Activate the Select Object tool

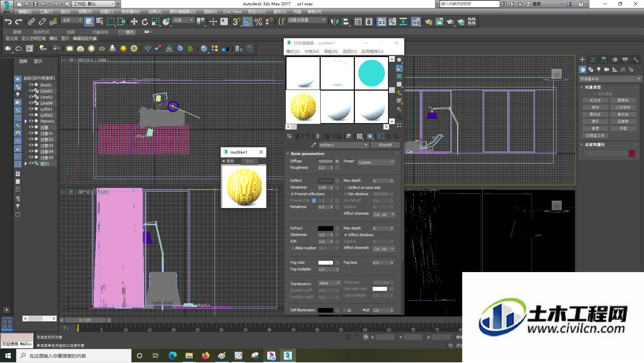(89, 22)
